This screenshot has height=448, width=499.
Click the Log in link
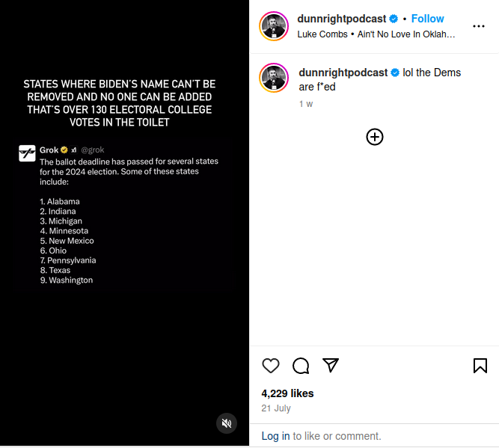point(275,436)
